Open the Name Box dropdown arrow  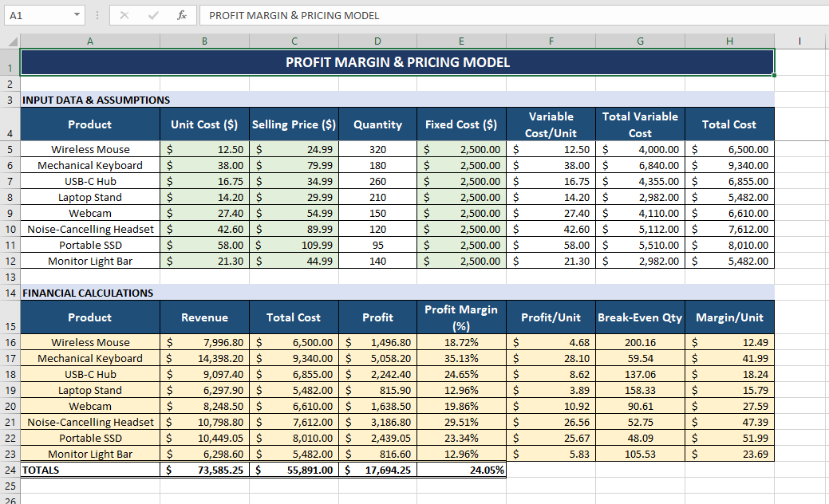(77, 15)
